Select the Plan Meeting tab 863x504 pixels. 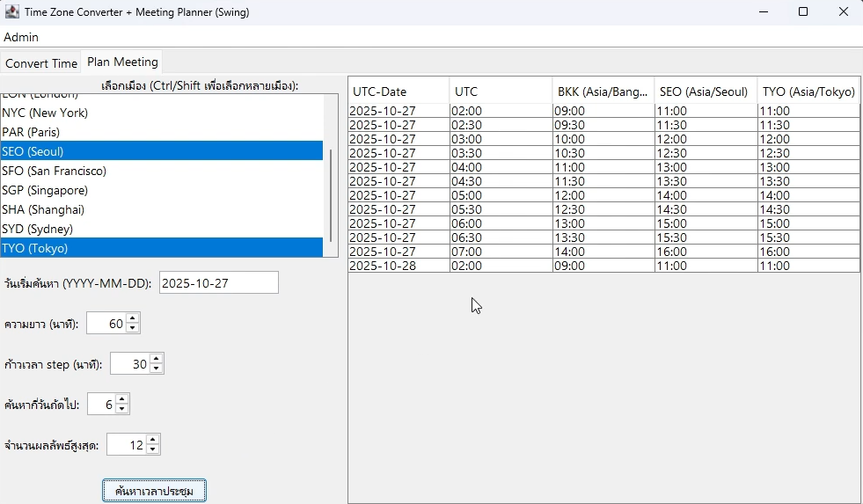coord(122,62)
